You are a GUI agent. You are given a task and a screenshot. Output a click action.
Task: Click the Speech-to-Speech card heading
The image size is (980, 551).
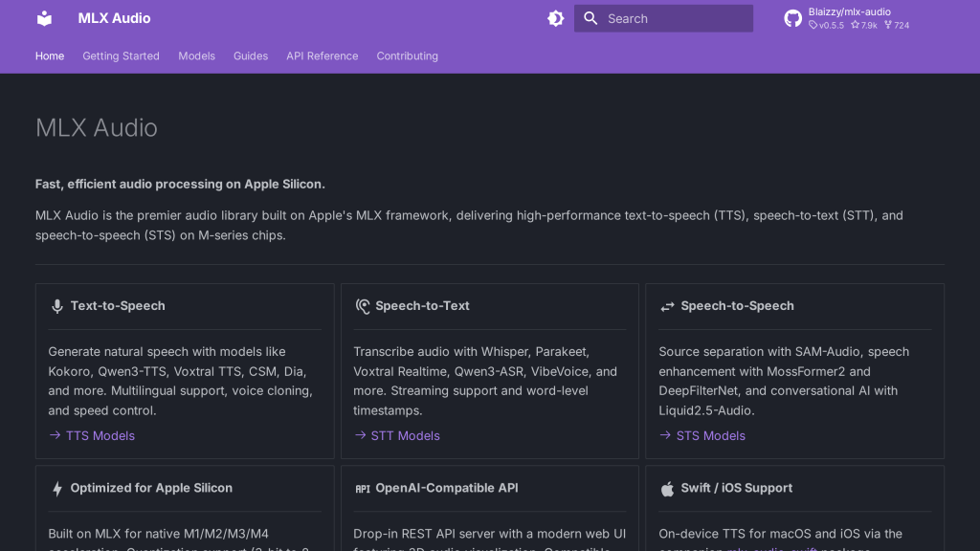point(738,306)
